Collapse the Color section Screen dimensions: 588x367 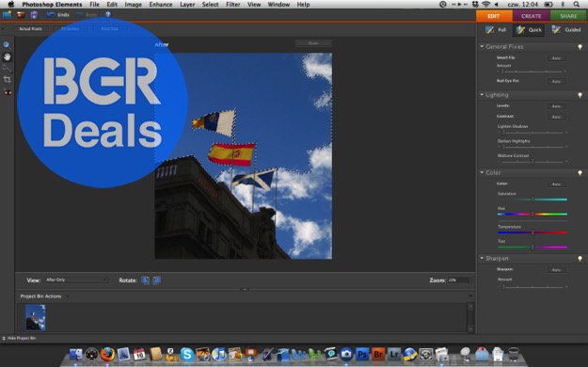pyautogui.click(x=482, y=172)
